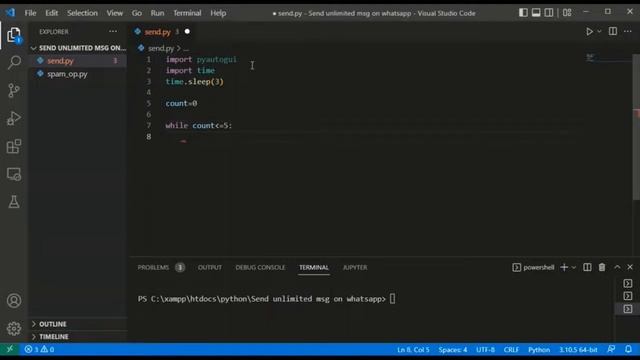
Task: Switch to the TERMINAL tab
Action: point(313,267)
